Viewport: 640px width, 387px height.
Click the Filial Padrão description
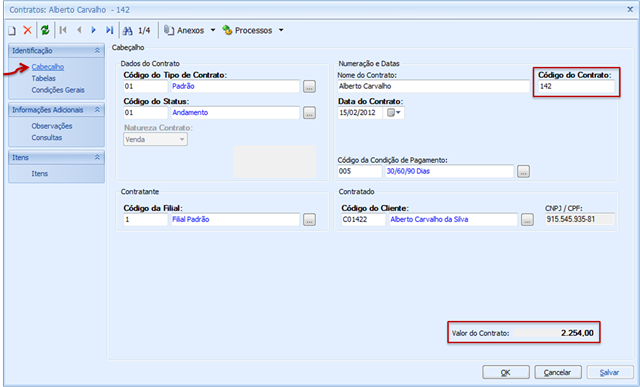tap(191, 220)
